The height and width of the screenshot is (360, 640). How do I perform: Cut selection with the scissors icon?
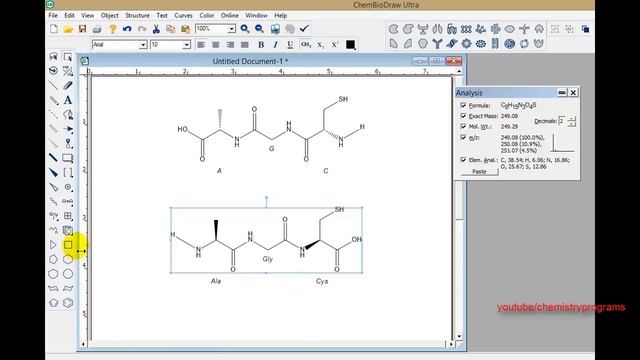[156, 29]
